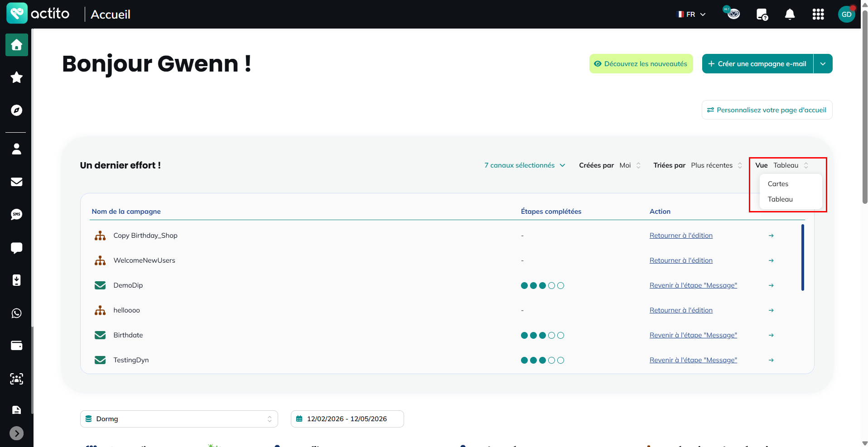Open the wallet icon in sidebar
The height and width of the screenshot is (447, 868).
click(x=17, y=346)
